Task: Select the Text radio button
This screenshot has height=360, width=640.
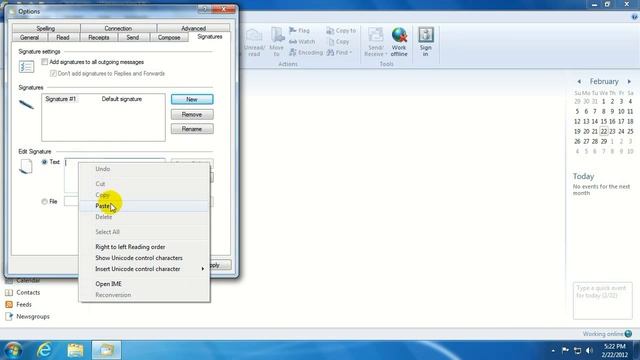Action: click(44, 162)
